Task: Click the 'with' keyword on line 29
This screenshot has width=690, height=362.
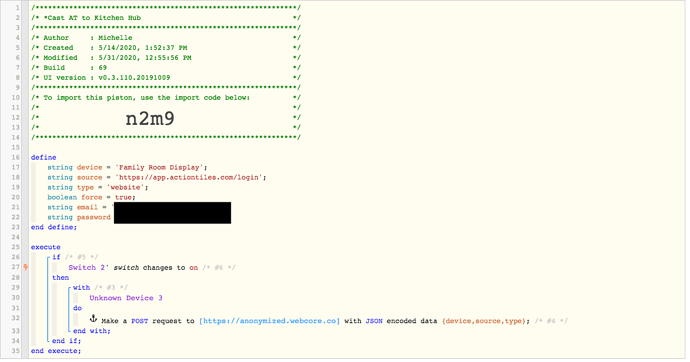Action: click(81, 288)
